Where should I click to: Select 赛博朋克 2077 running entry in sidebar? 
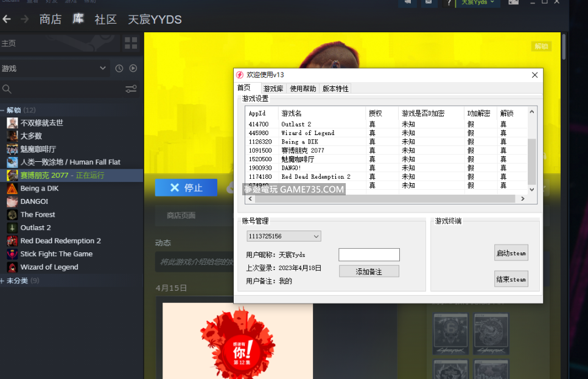(x=71, y=175)
